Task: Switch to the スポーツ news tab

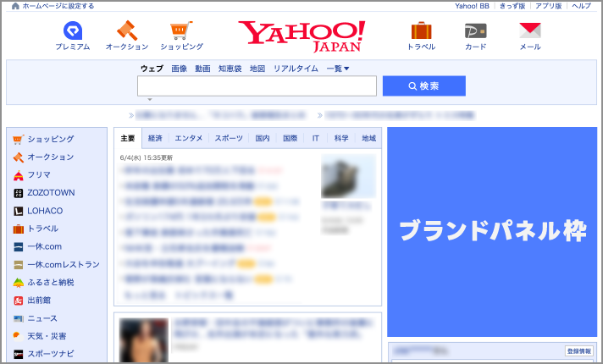Action: tap(229, 138)
